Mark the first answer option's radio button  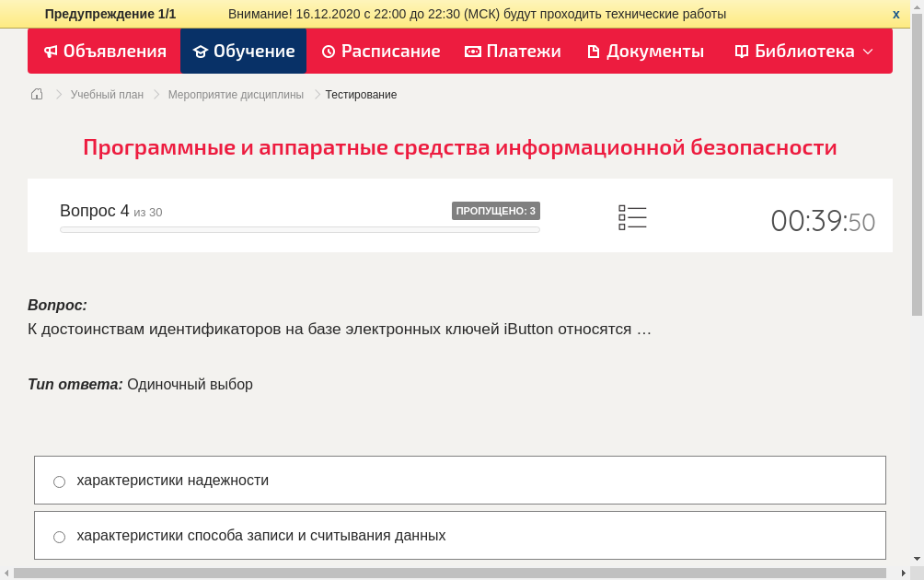coord(59,481)
